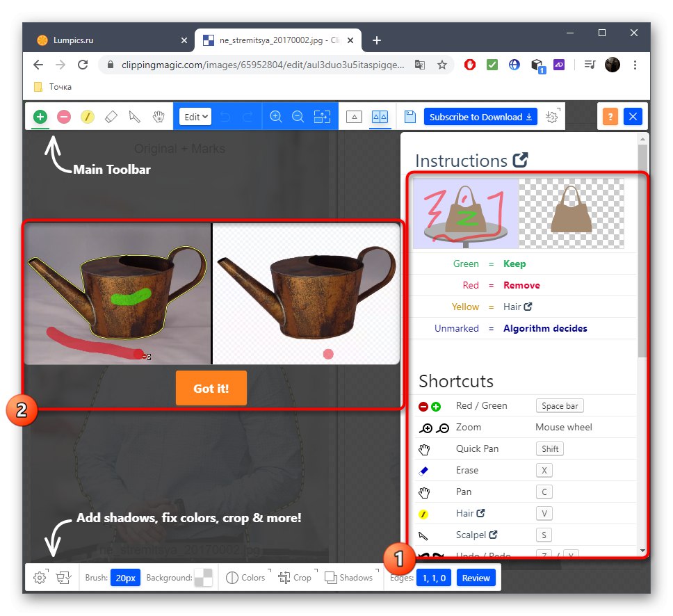Select the green Keep marker tool
673x616 pixels.
pyautogui.click(x=40, y=117)
